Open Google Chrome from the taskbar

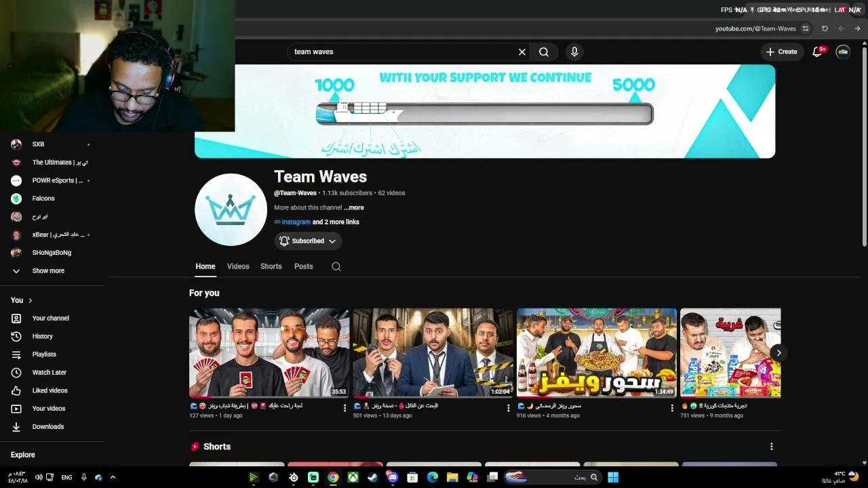pyautogui.click(x=333, y=477)
